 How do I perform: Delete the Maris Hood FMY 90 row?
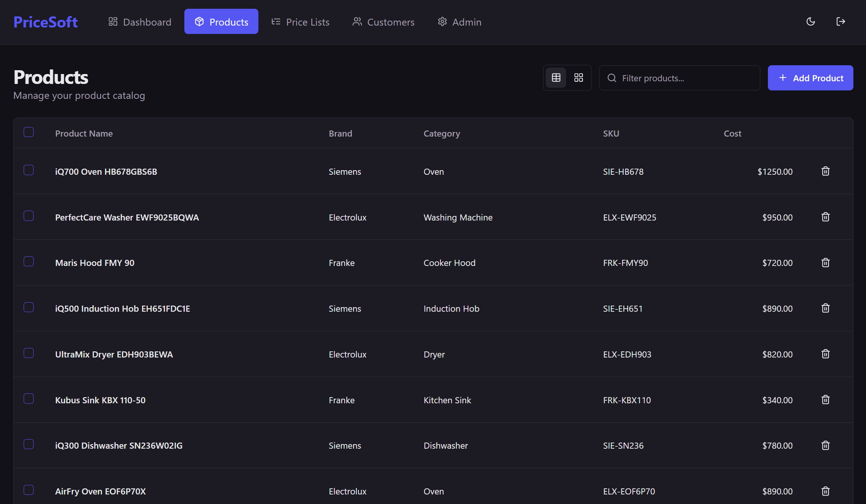point(826,263)
